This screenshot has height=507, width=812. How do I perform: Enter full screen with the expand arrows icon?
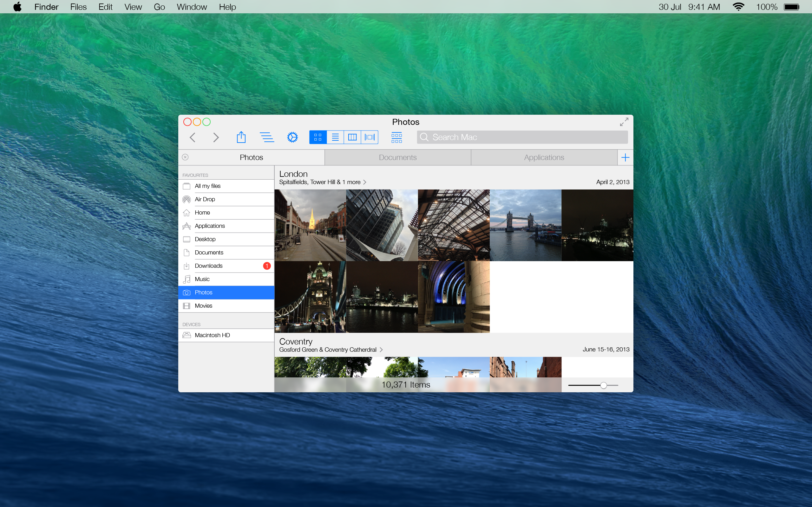(x=624, y=122)
